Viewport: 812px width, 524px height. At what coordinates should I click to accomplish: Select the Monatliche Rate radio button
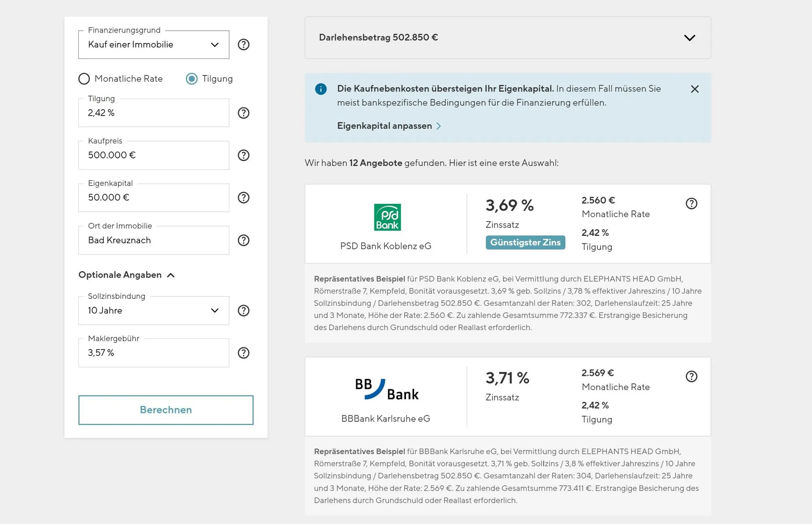point(84,79)
